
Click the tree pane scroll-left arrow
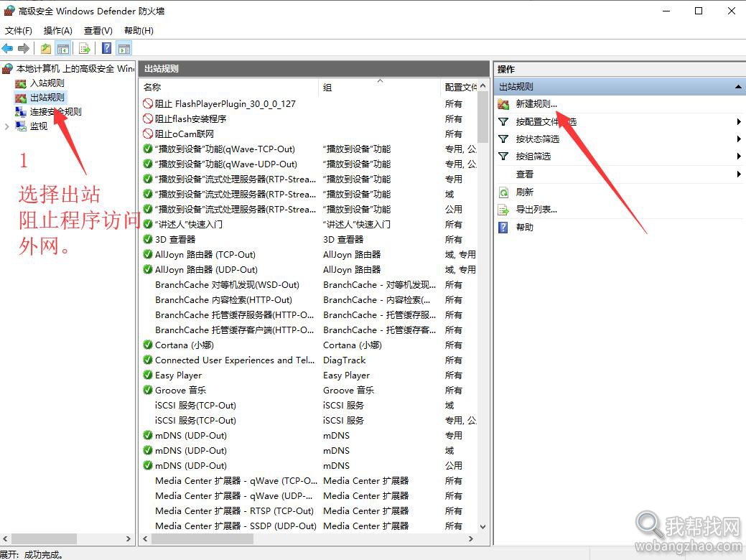5,539
